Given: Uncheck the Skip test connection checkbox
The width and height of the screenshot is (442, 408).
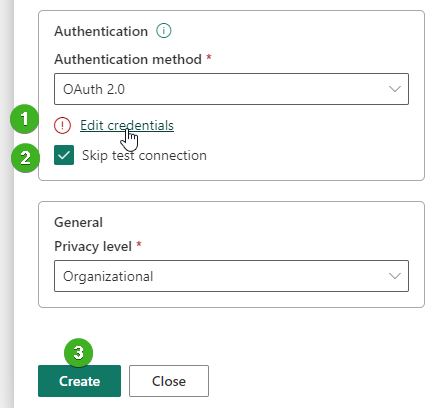Looking at the screenshot, I should click(x=64, y=155).
